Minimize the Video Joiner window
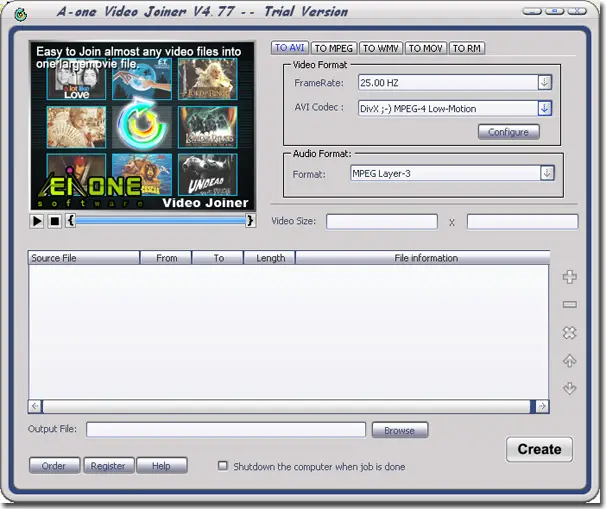 [x=532, y=11]
